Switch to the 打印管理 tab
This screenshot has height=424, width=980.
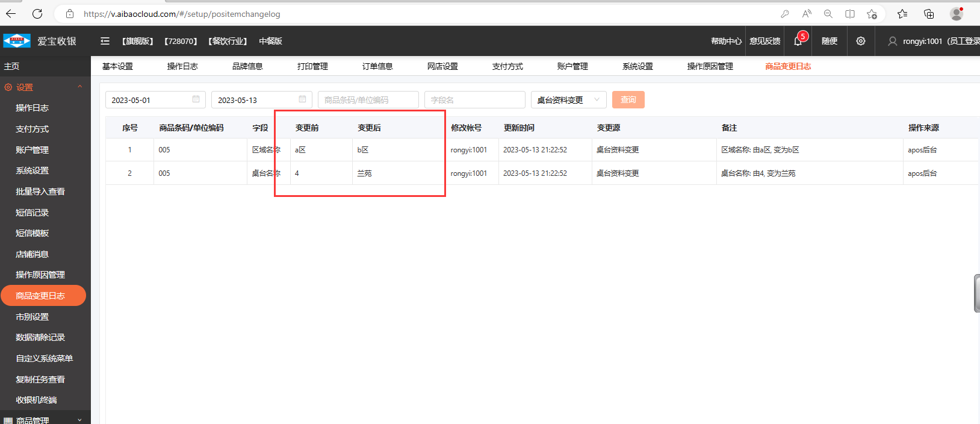click(x=312, y=66)
